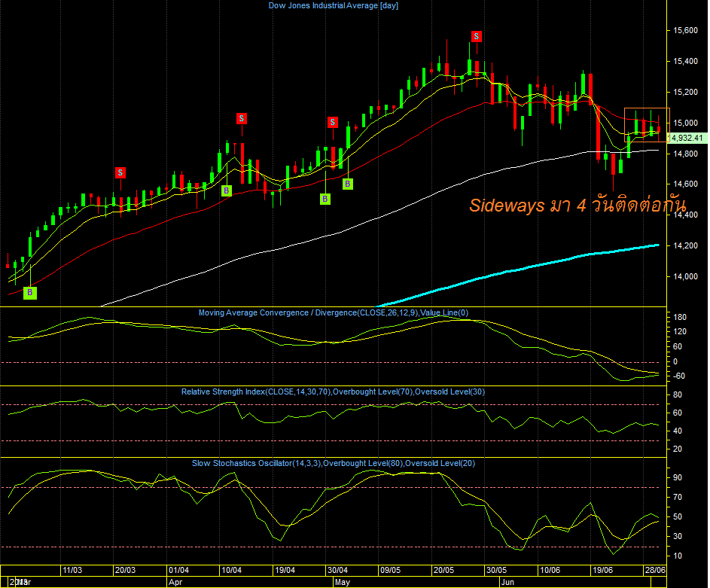The image size is (710, 588).
Task: Select the 30 level on the Stochastics axis
Action: pos(678,536)
